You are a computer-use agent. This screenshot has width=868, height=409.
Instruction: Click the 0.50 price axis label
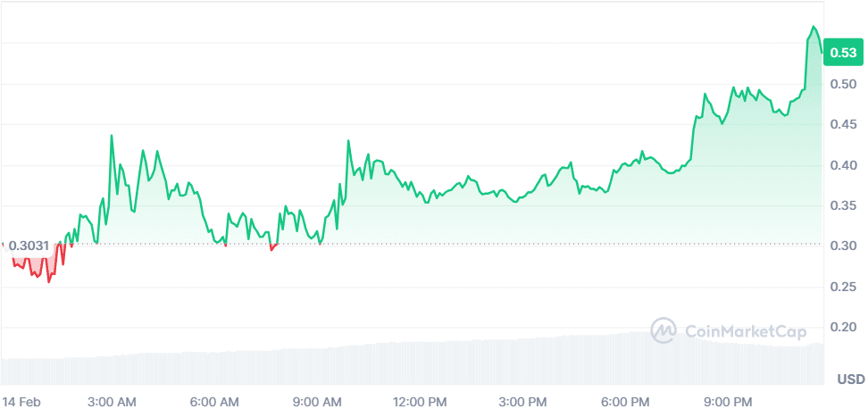844,85
